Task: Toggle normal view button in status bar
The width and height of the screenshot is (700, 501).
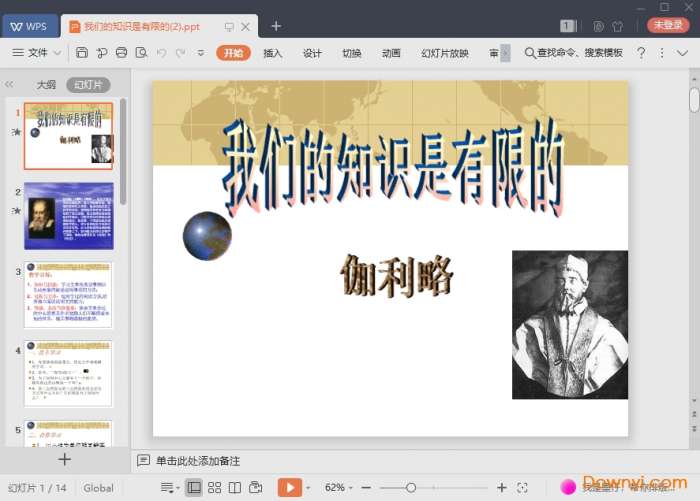Action: (194, 487)
